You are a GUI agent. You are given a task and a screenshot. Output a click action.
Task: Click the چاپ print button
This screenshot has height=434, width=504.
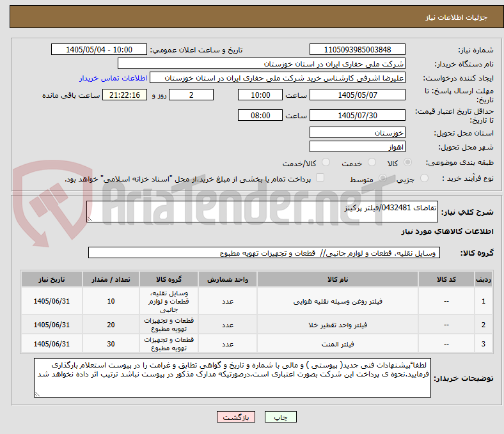(281, 417)
